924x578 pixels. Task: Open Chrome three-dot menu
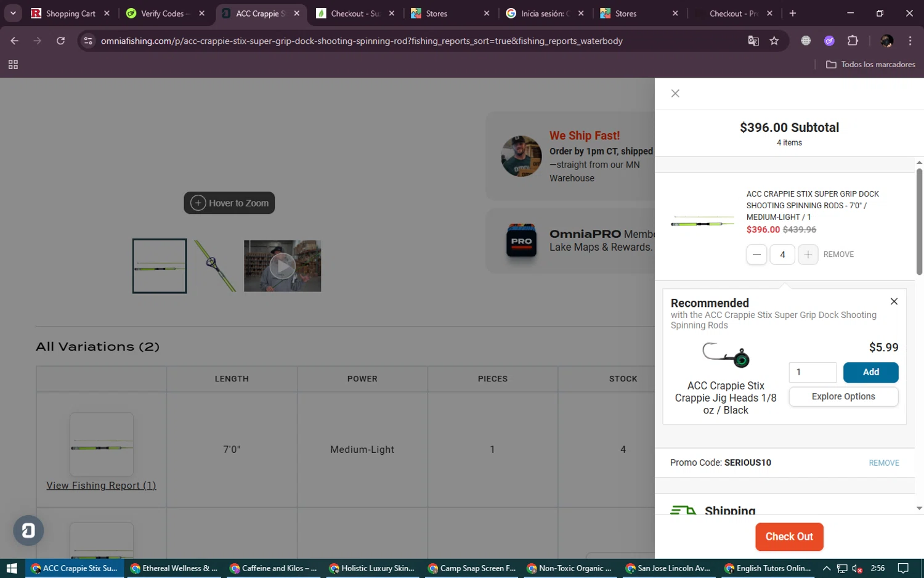pyautogui.click(x=910, y=41)
